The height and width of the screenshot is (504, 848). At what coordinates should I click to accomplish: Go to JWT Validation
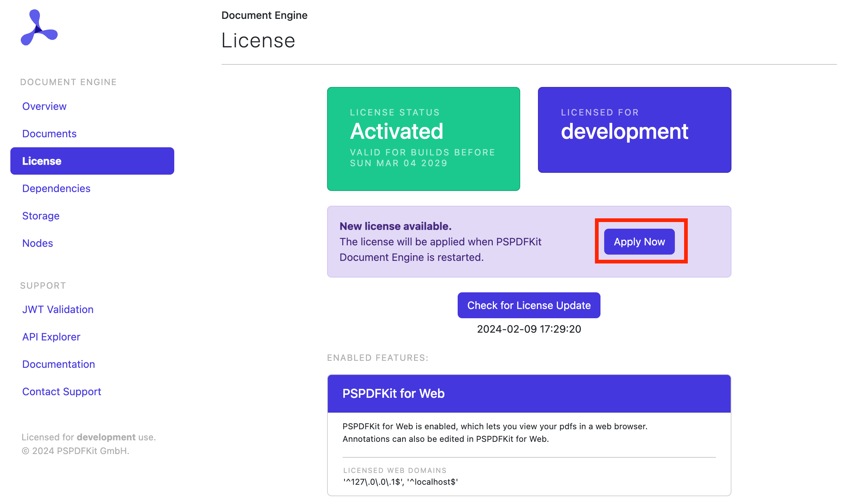[58, 309]
